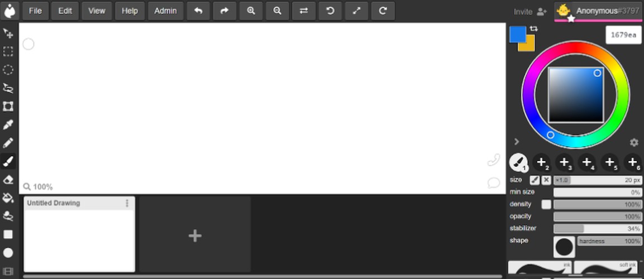
Task: Open the brush shape picker
Action: click(564, 247)
